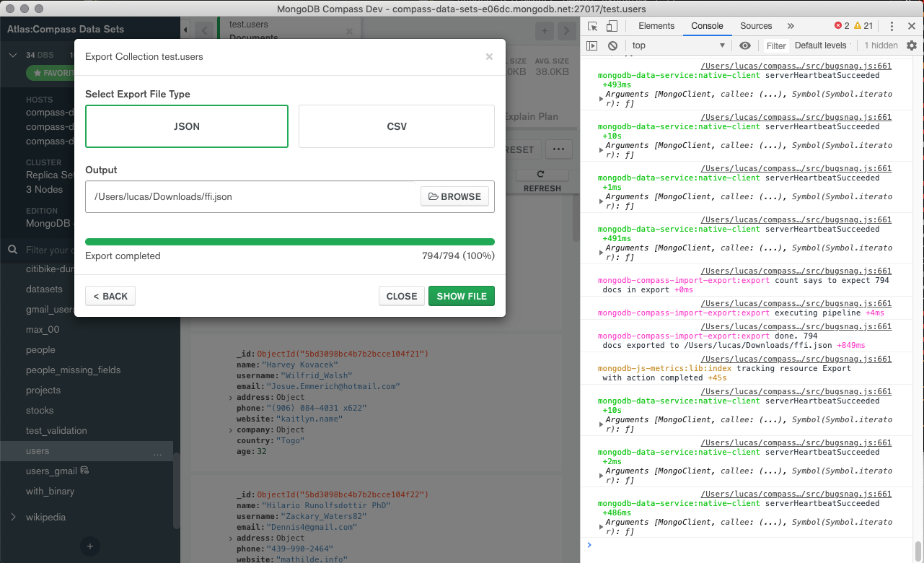Expand the last Arguments entry in console
924x563 pixels.
[602, 527]
